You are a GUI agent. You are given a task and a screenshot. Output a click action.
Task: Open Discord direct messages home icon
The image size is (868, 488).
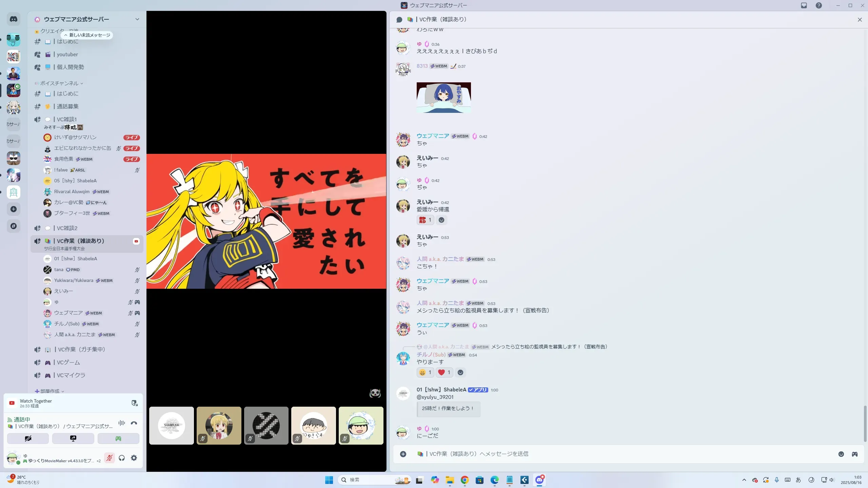point(14,19)
